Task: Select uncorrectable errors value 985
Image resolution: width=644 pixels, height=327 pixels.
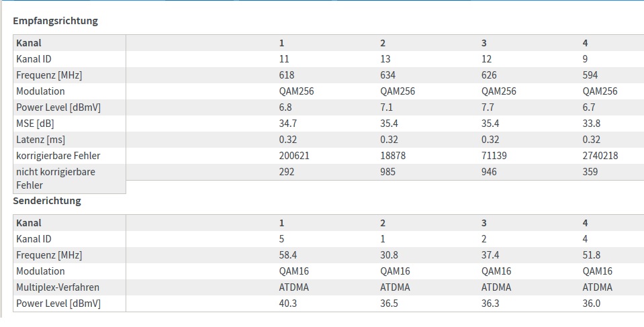Action: 387,172
